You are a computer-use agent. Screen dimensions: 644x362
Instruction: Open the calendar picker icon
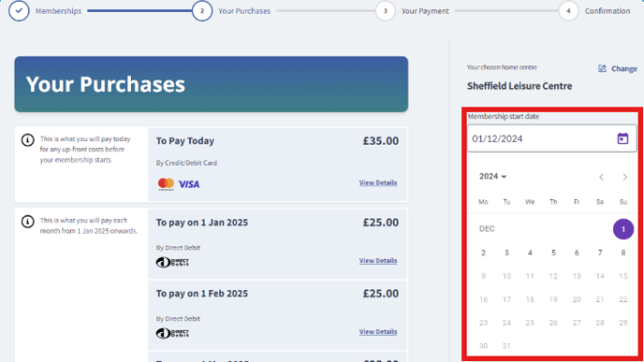pos(622,138)
